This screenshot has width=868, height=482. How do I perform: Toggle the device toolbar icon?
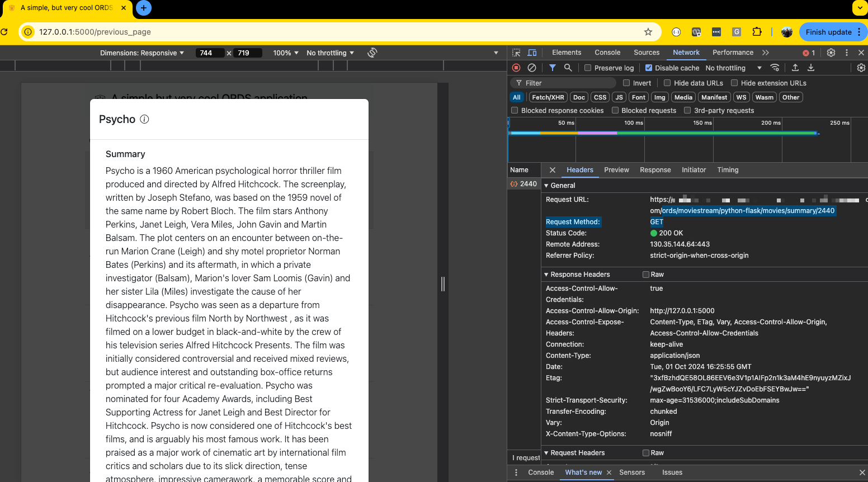coord(532,53)
